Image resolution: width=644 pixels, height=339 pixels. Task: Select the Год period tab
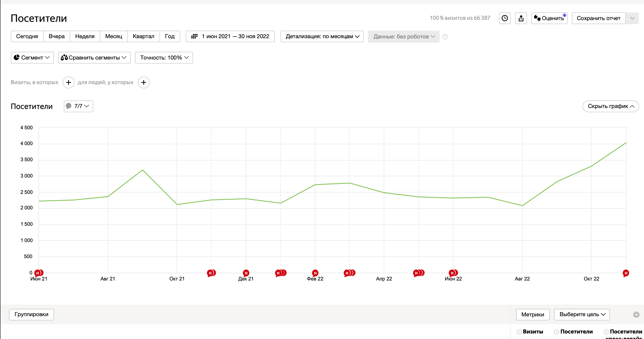tap(170, 36)
